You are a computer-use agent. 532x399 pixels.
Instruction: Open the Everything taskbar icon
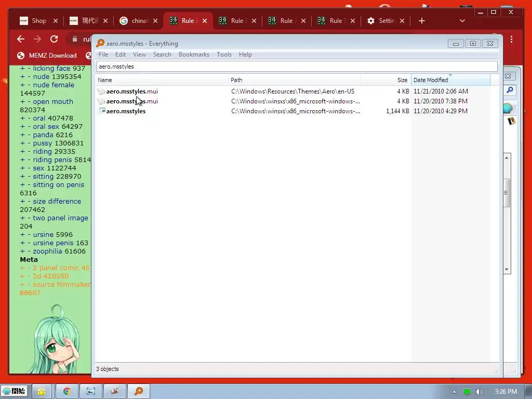139,391
